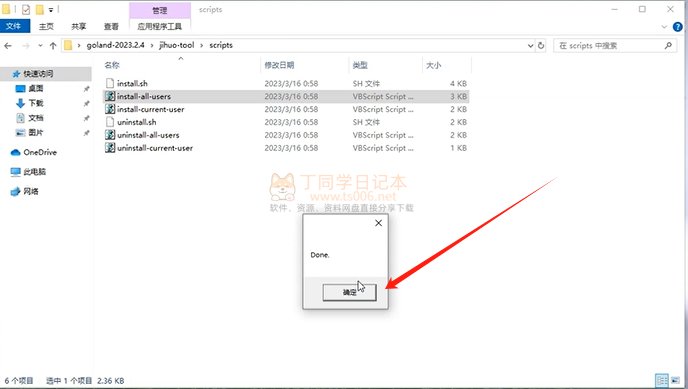Switch to details view in status bar

tap(661, 380)
